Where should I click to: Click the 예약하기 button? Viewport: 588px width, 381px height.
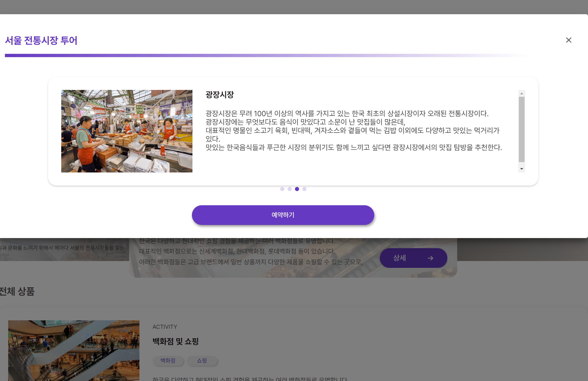283,215
